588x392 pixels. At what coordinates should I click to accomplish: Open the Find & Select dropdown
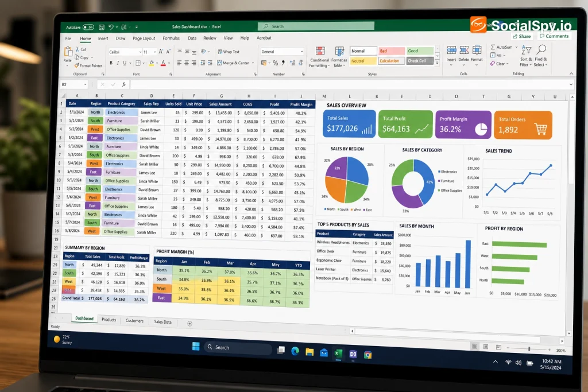click(541, 56)
